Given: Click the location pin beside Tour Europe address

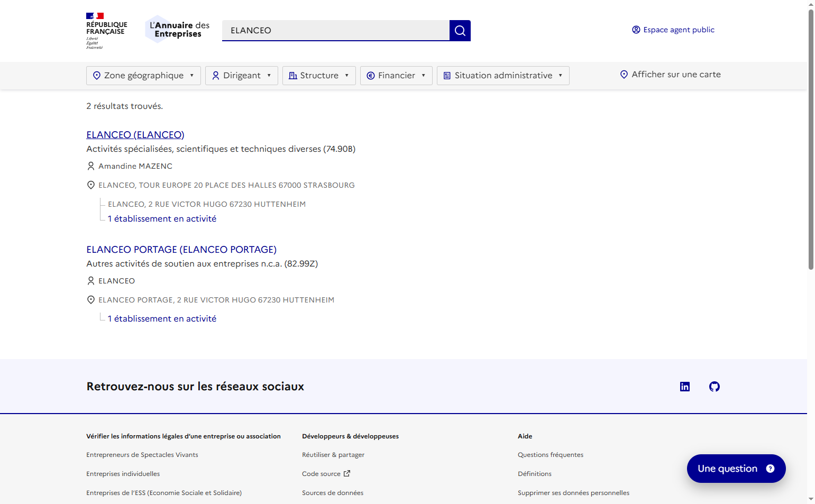Looking at the screenshot, I should pos(91,185).
